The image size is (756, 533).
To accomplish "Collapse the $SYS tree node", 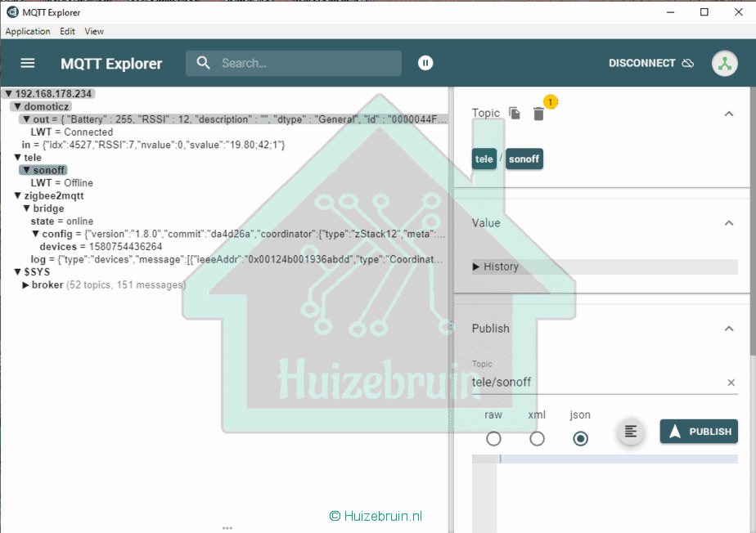I will click(x=17, y=271).
